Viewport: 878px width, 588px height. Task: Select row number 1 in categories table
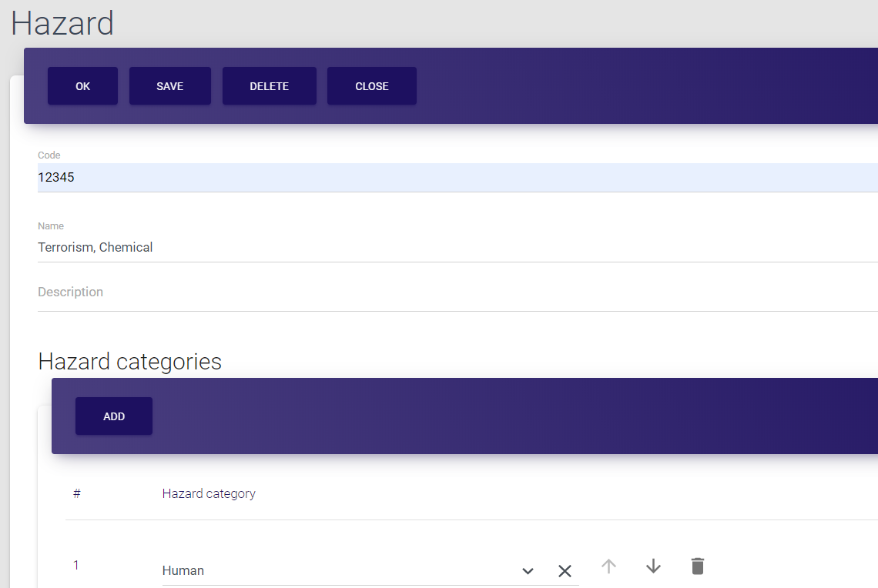(76, 566)
